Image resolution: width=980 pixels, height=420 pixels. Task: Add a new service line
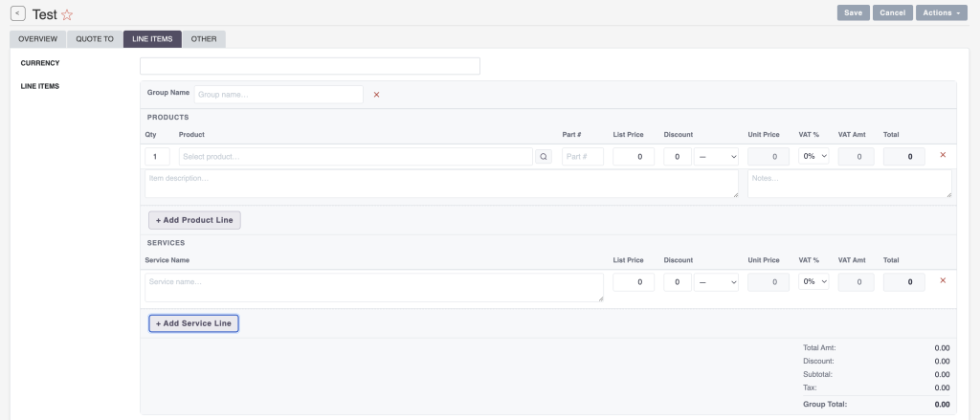[193, 323]
